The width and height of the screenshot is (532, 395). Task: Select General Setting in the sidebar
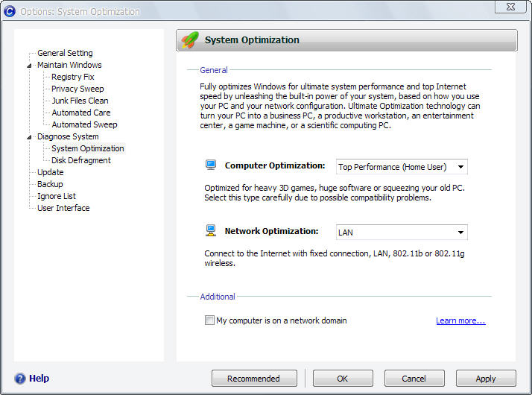[x=65, y=53]
